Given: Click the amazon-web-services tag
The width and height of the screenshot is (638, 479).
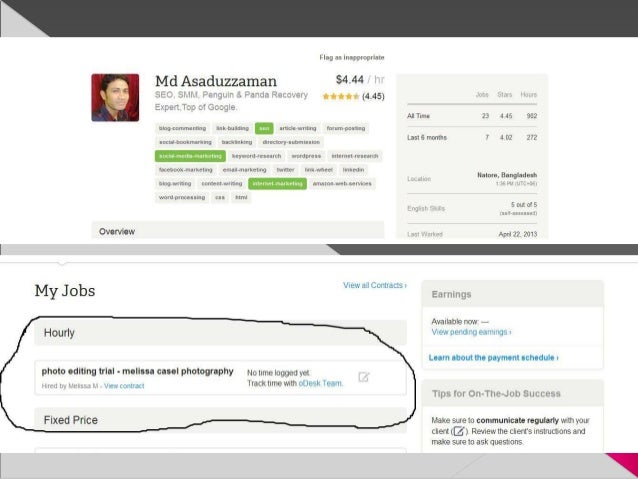Looking at the screenshot, I should pyautogui.click(x=342, y=184).
